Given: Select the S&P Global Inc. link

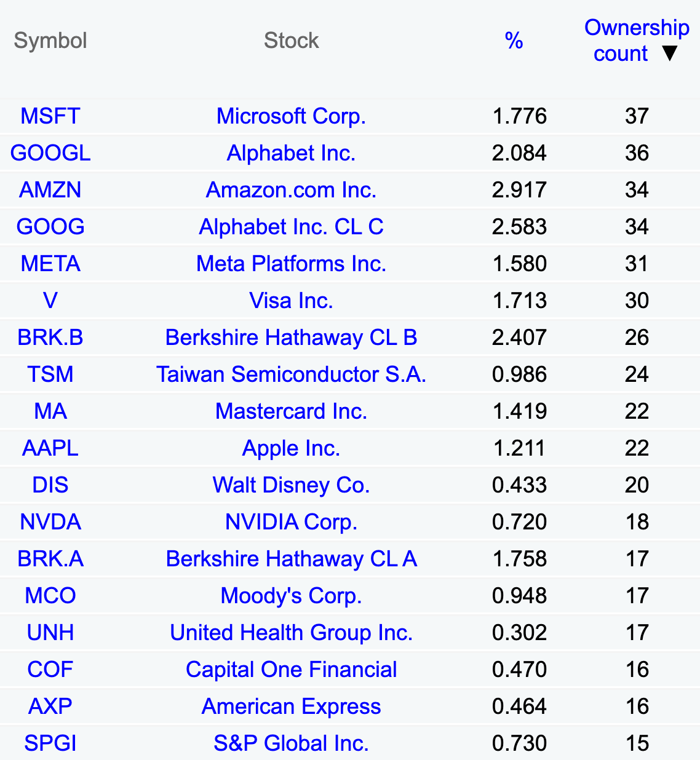Looking at the screenshot, I should [x=292, y=743].
